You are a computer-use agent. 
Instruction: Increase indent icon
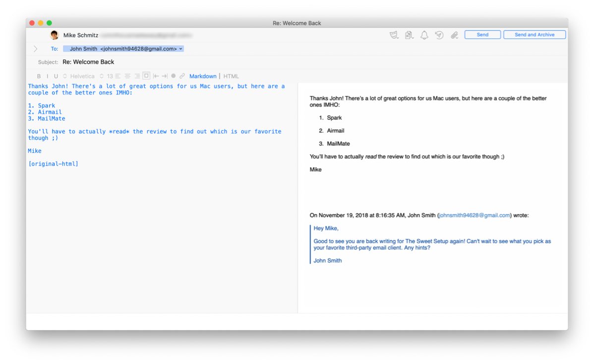point(165,76)
